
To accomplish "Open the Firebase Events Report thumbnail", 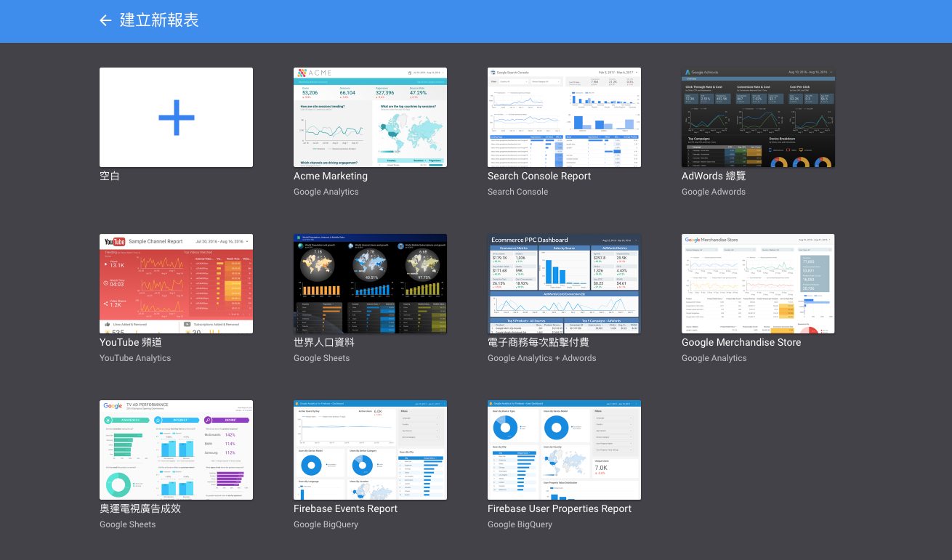I will tap(370, 450).
